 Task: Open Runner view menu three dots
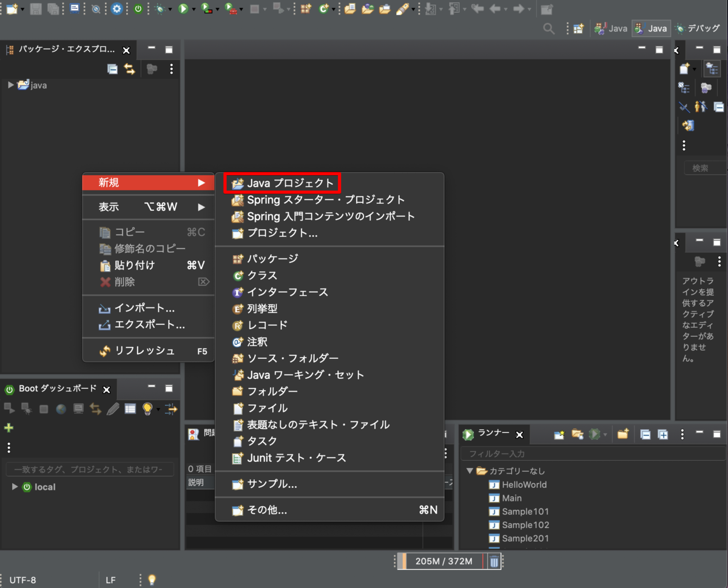click(x=683, y=434)
